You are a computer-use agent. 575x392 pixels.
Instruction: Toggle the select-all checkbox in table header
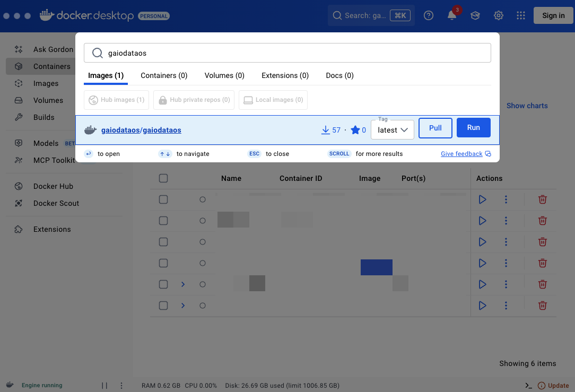pos(163,178)
